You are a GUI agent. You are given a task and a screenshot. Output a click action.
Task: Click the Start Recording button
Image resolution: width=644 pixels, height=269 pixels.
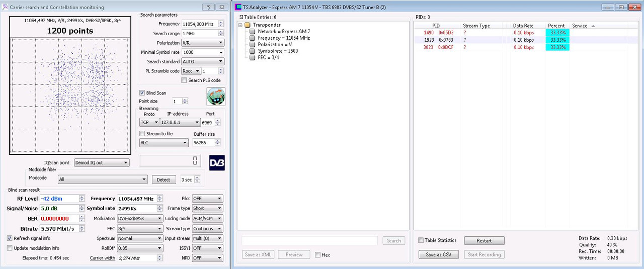[484, 254]
